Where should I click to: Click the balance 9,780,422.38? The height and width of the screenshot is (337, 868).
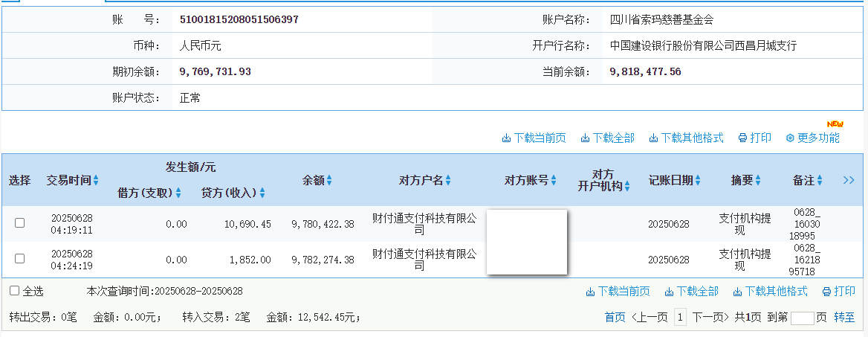point(323,225)
